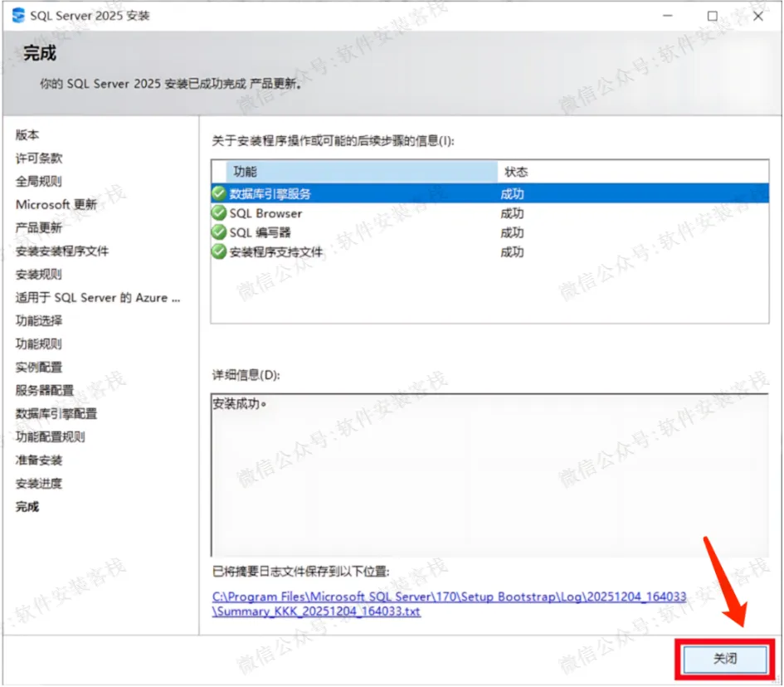Select the 实例配置 step in sidebar
The height and width of the screenshot is (687, 784).
[x=38, y=367]
